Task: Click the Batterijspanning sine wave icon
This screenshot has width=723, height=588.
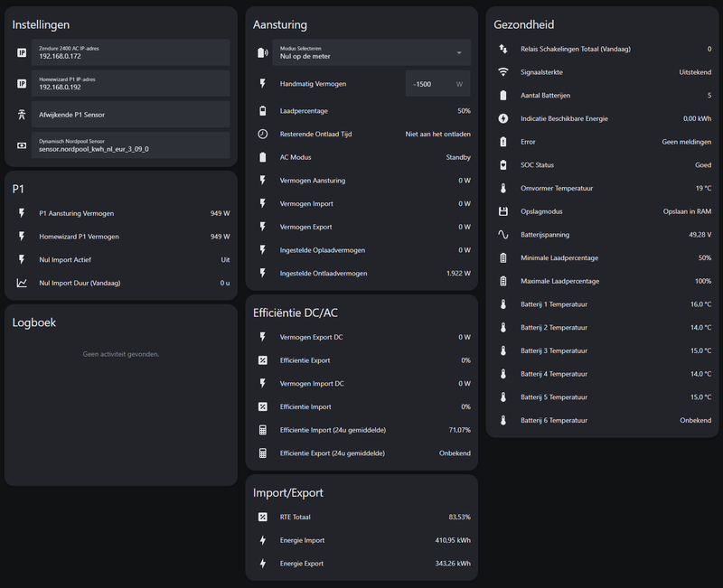Action: coord(503,235)
